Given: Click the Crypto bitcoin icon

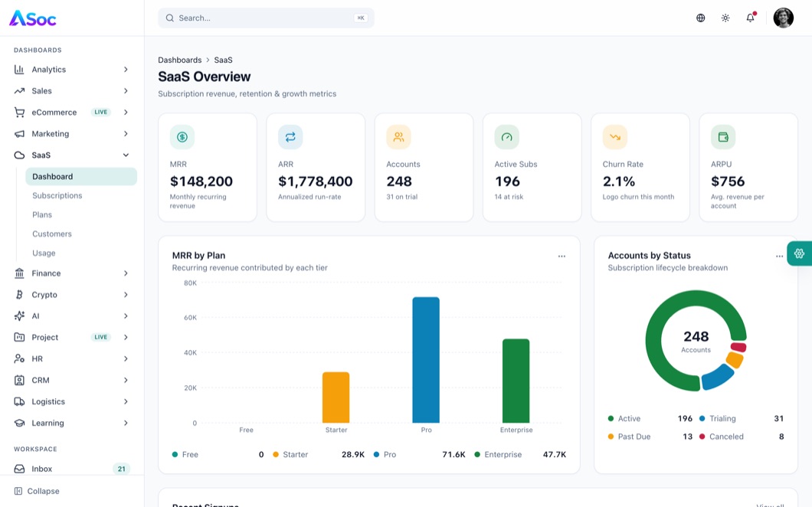Looking at the screenshot, I should coord(19,295).
